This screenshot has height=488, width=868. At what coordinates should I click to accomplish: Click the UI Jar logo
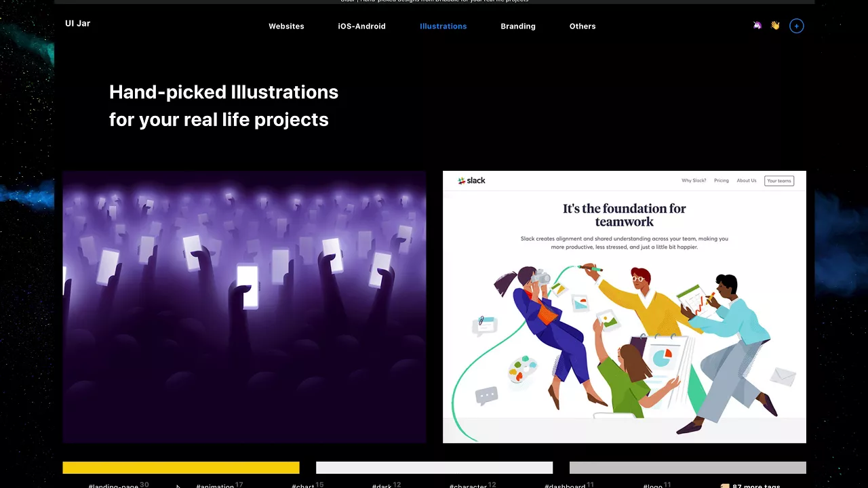click(77, 23)
